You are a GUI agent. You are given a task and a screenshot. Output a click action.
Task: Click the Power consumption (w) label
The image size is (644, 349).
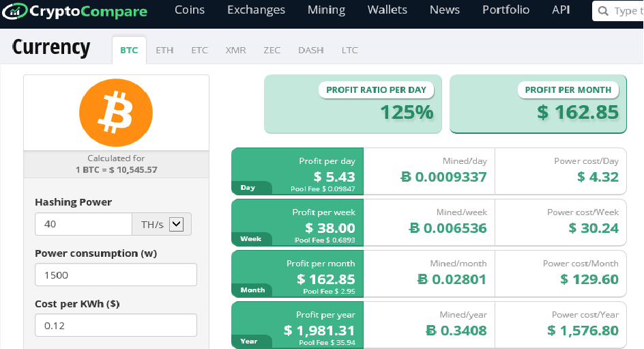coord(96,253)
